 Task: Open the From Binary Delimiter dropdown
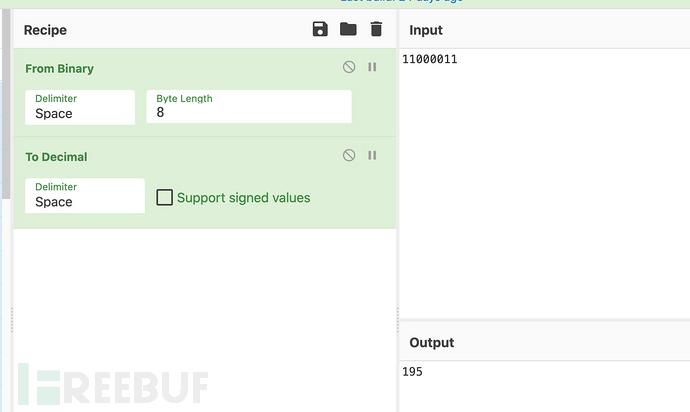[80, 108]
